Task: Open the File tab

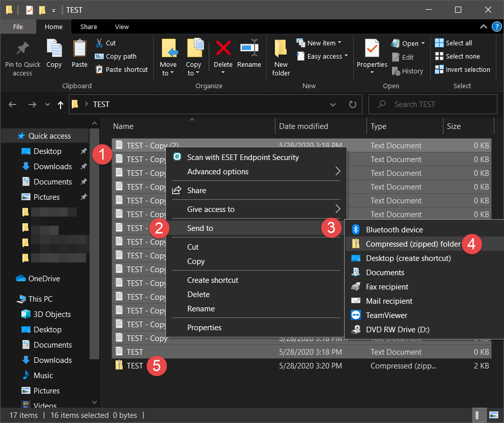Action: (18, 27)
